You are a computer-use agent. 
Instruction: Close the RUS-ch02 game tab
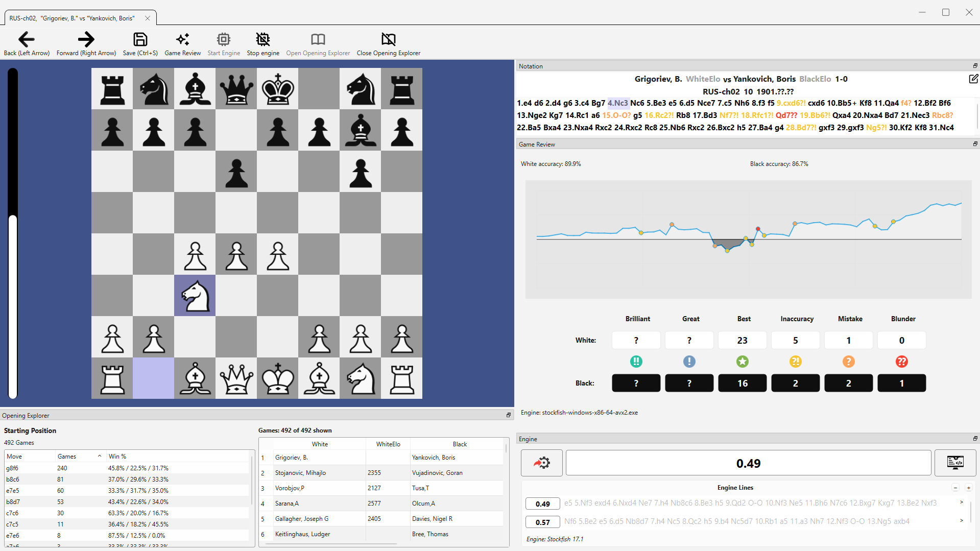tap(148, 18)
